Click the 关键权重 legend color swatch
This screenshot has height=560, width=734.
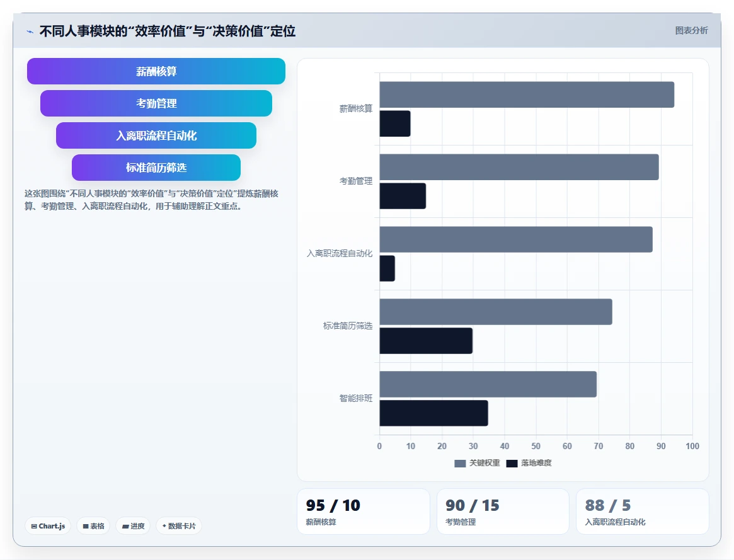(x=460, y=464)
